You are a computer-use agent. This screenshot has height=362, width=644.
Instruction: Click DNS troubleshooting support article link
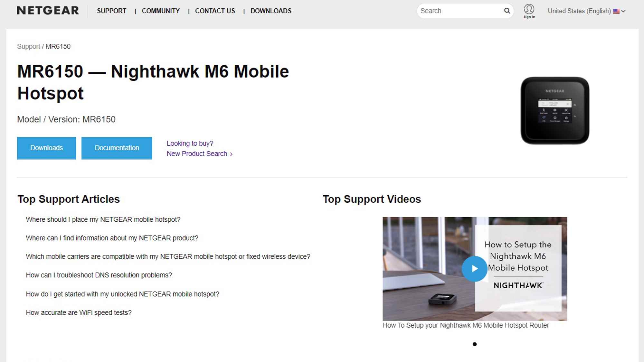99,275
